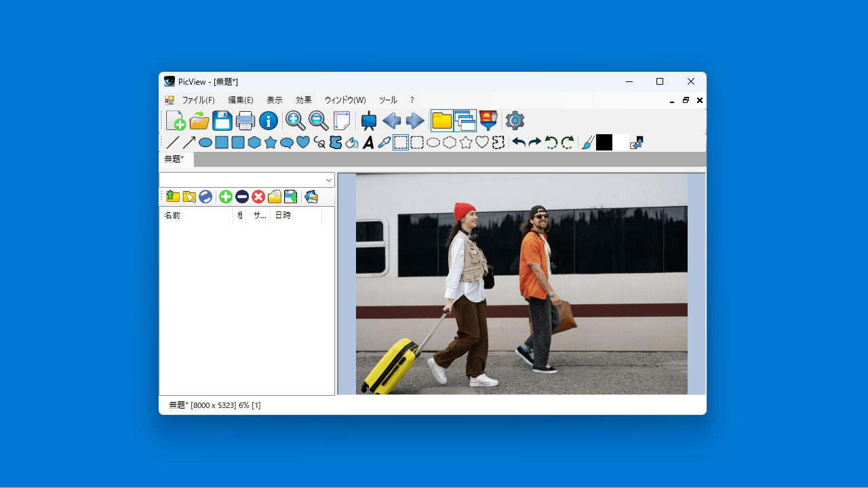Open the 効果 menu
The width and height of the screenshot is (868, 488).
(x=303, y=100)
